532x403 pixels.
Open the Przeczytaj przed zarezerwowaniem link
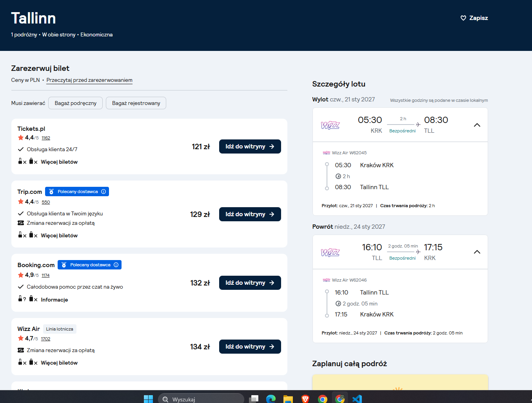(89, 80)
